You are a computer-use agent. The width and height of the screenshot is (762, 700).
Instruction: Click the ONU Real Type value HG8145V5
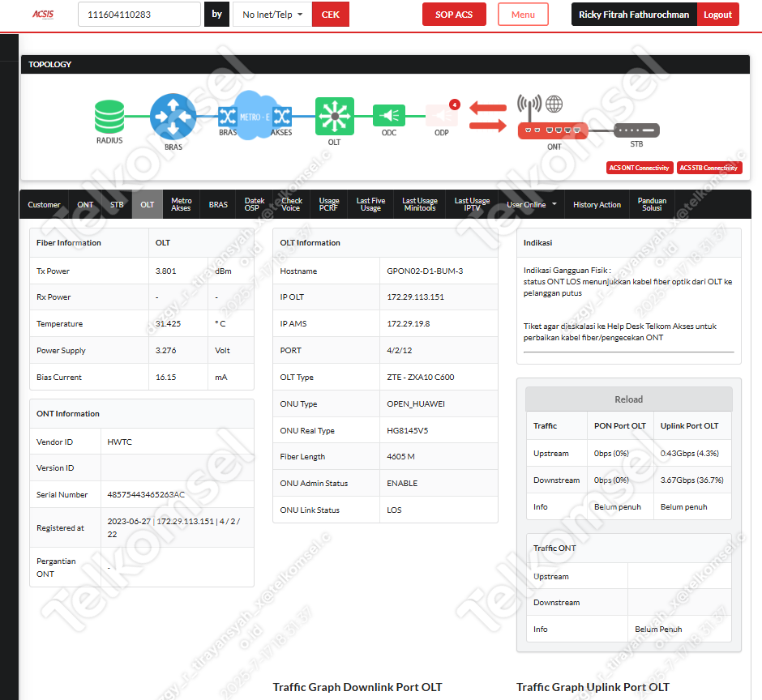407,430
